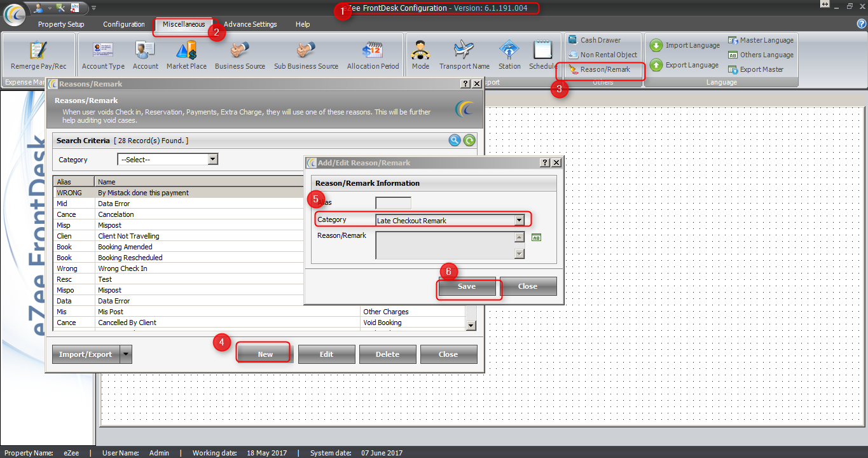This screenshot has height=458, width=868.
Task: Select the Booking Amended row
Action: pyautogui.click(x=179, y=247)
